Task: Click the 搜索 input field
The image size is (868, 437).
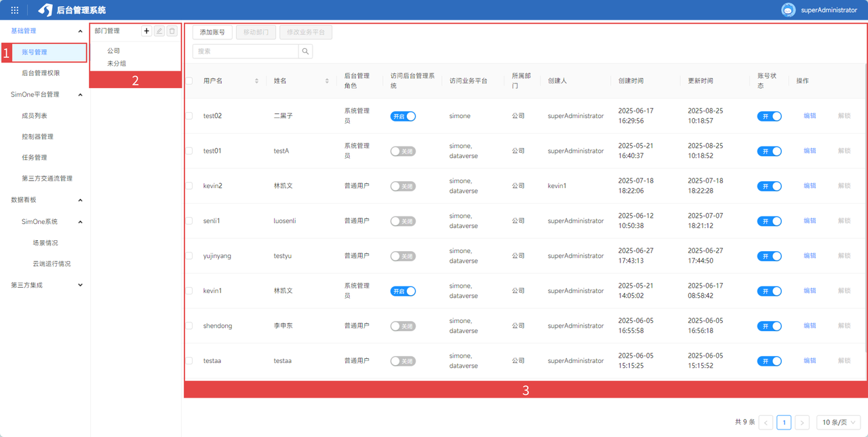Action: coord(245,52)
